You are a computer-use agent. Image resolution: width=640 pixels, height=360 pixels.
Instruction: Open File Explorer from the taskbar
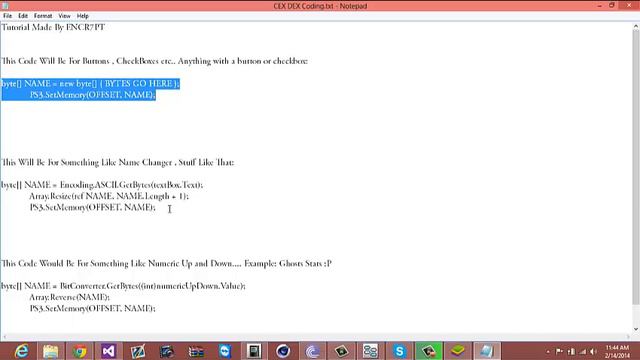click(51, 351)
